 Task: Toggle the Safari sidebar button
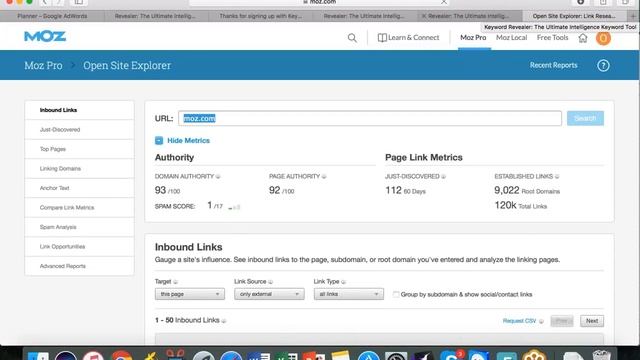click(x=79, y=2)
